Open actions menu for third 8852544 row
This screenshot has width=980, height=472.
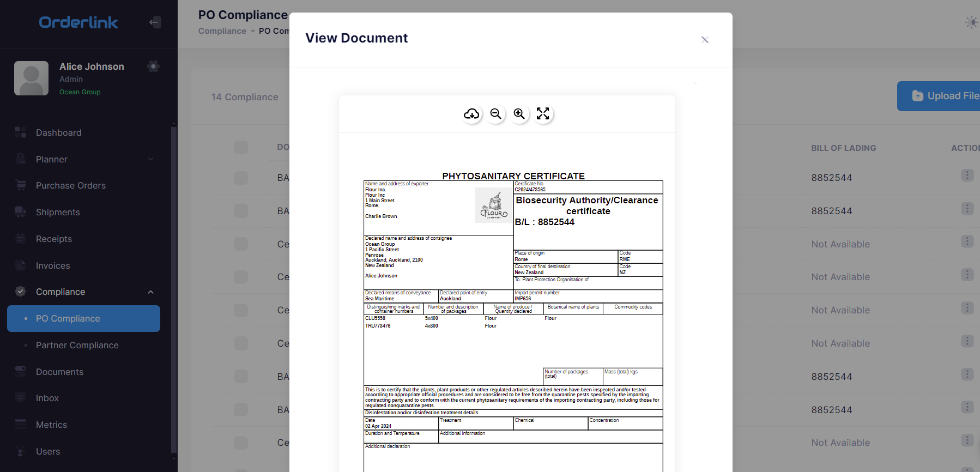coord(967,374)
